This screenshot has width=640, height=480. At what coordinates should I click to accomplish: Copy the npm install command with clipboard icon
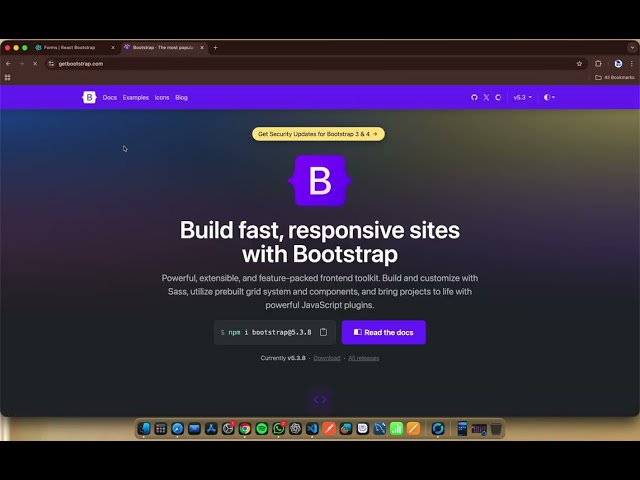pos(323,332)
